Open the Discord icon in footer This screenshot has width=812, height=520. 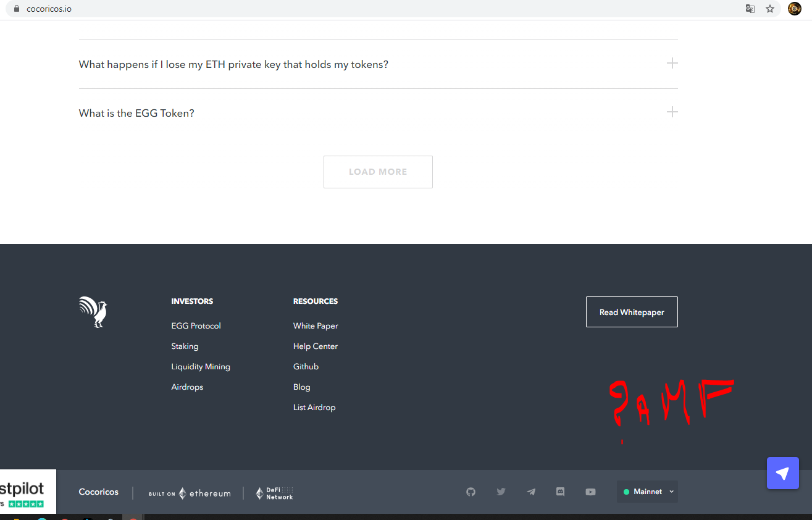click(561, 492)
